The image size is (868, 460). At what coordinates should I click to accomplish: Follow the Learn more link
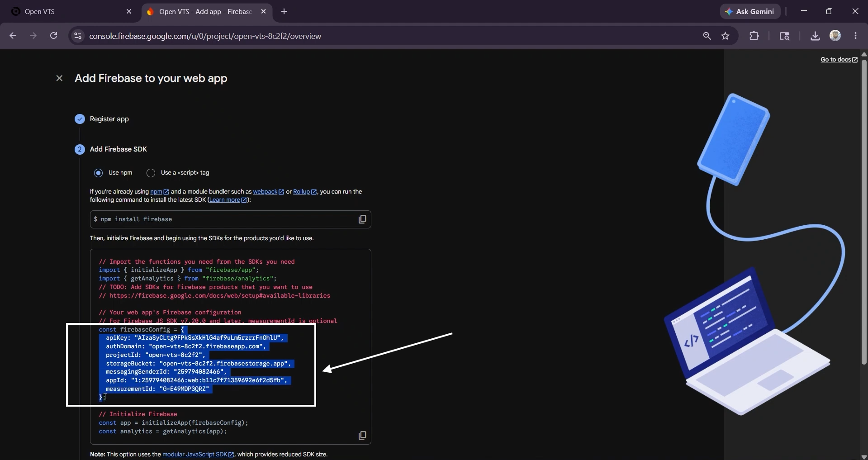tap(228, 200)
